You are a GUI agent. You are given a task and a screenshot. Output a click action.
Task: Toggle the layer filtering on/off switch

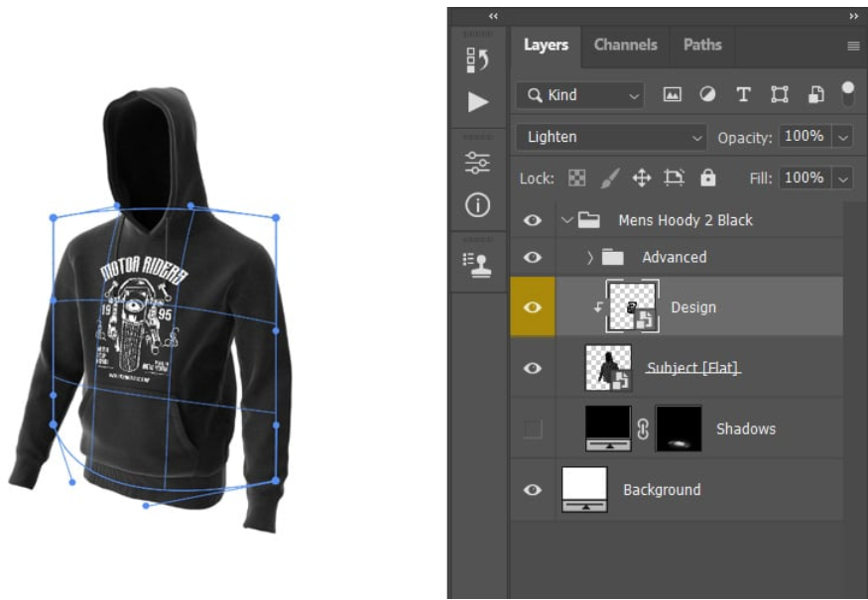pos(847,94)
